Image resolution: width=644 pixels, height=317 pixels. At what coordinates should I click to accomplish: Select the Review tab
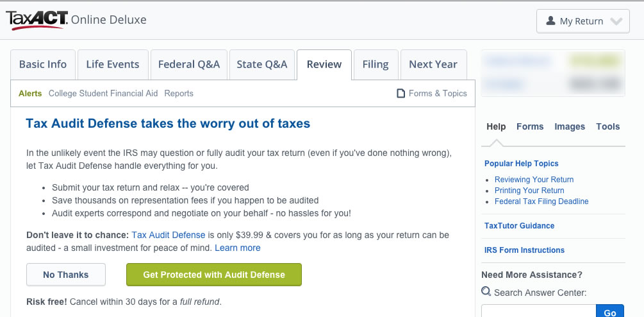pos(324,65)
